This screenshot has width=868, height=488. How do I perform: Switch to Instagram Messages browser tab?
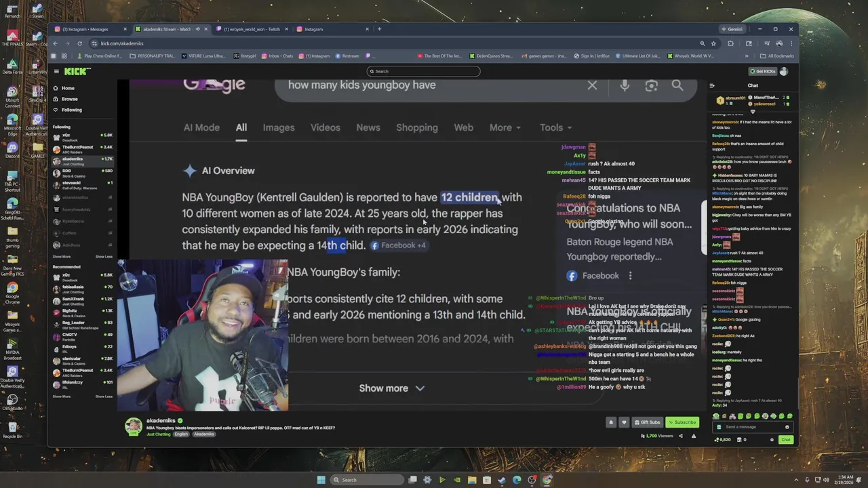pos(90,29)
